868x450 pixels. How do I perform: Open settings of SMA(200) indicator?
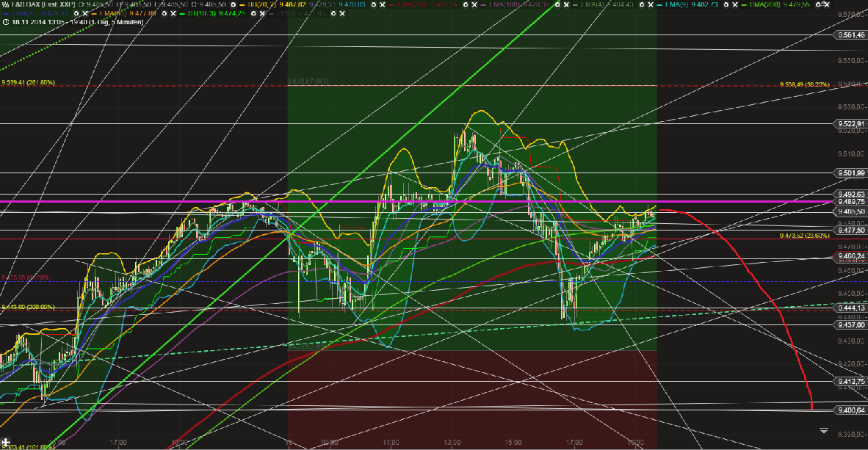(x=818, y=4)
